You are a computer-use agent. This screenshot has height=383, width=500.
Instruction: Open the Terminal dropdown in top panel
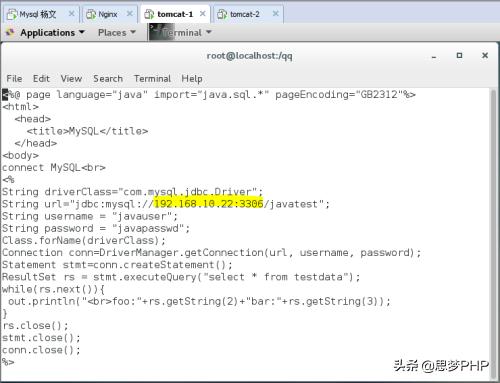tap(188, 32)
